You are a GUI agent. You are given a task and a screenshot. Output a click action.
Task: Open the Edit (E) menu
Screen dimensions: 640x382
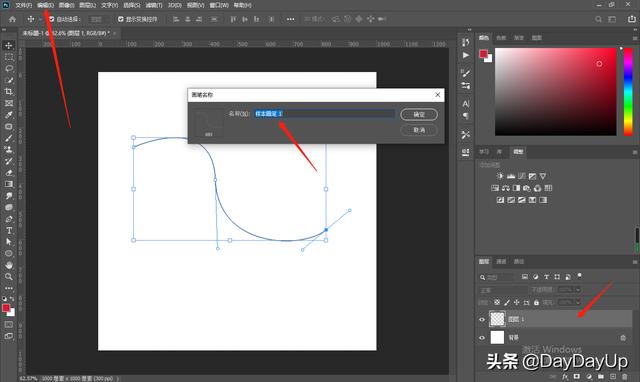point(45,5)
